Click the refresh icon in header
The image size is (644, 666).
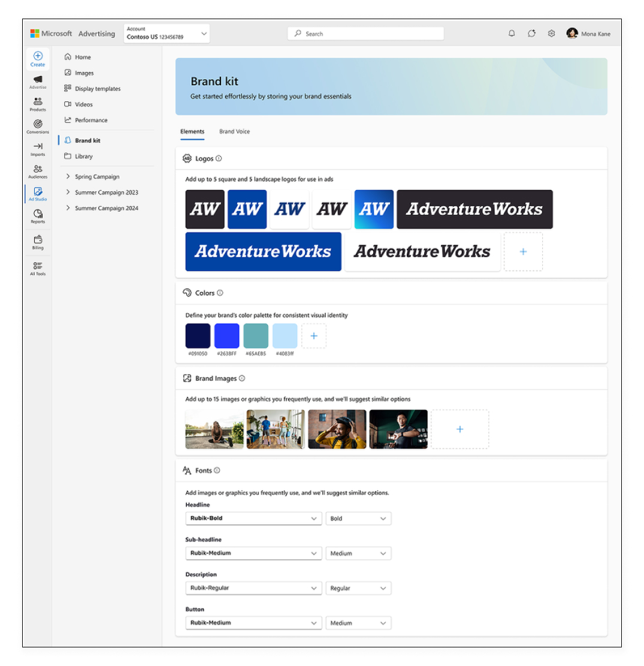pos(531,34)
